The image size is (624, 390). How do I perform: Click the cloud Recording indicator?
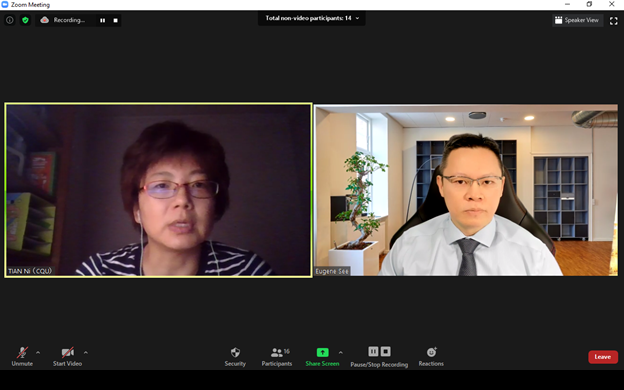point(63,20)
